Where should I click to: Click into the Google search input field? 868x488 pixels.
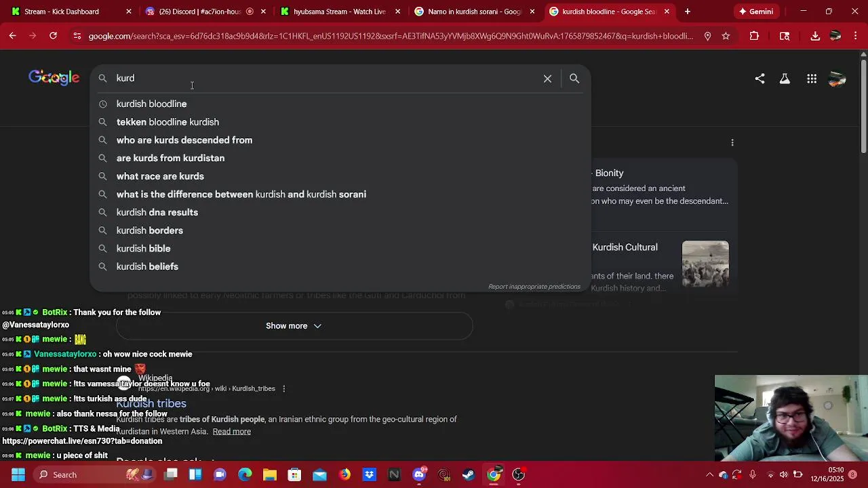325,79
